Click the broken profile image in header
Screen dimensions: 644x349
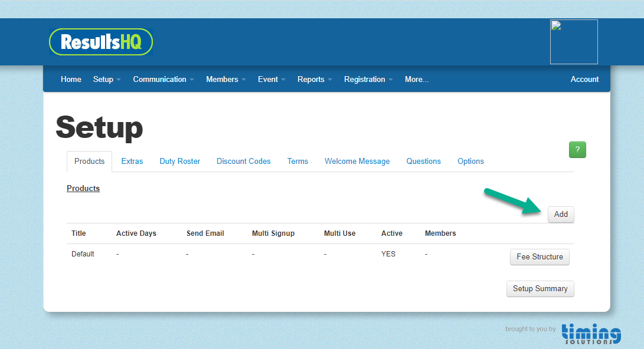pos(574,42)
